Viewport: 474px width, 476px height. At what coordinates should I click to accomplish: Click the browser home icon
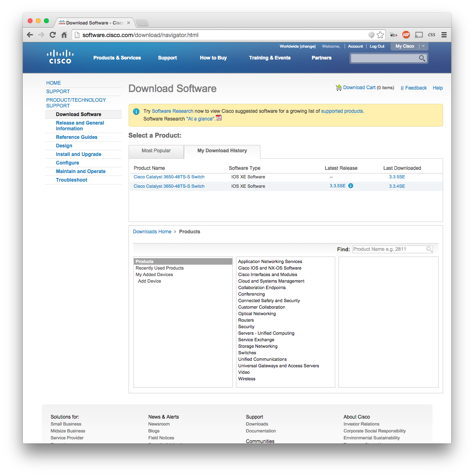(x=64, y=35)
